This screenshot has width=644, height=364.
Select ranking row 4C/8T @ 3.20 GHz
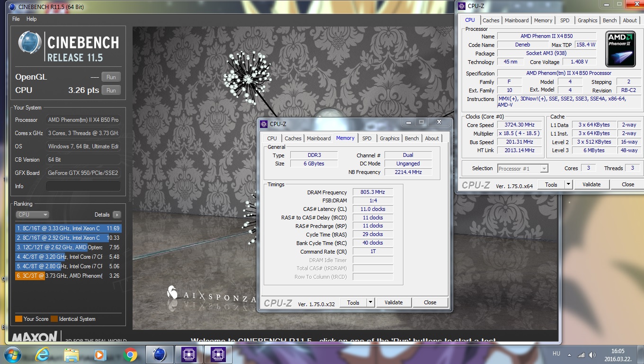click(x=67, y=257)
